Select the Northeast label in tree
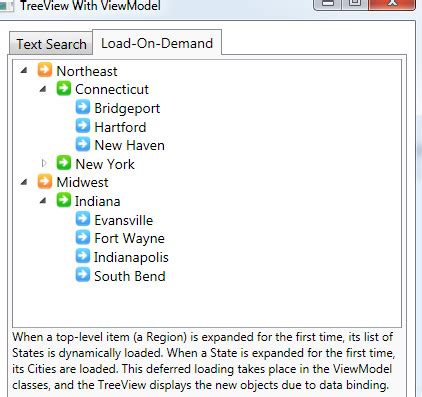The image size is (422, 397). [87, 71]
